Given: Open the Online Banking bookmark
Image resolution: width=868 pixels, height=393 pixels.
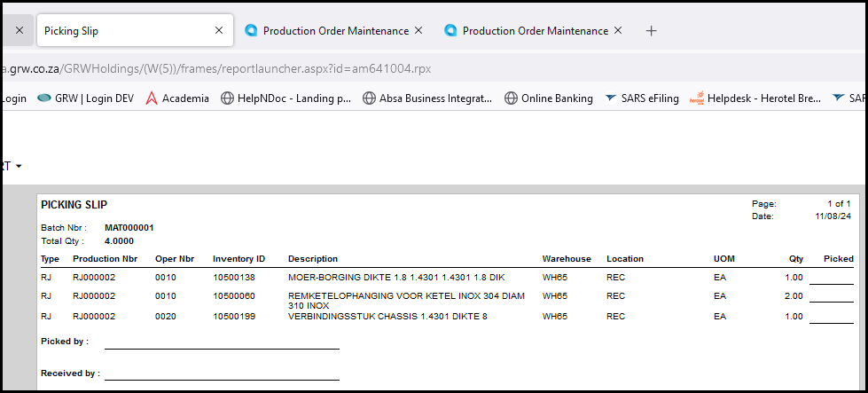Looking at the screenshot, I should (548, 98).
